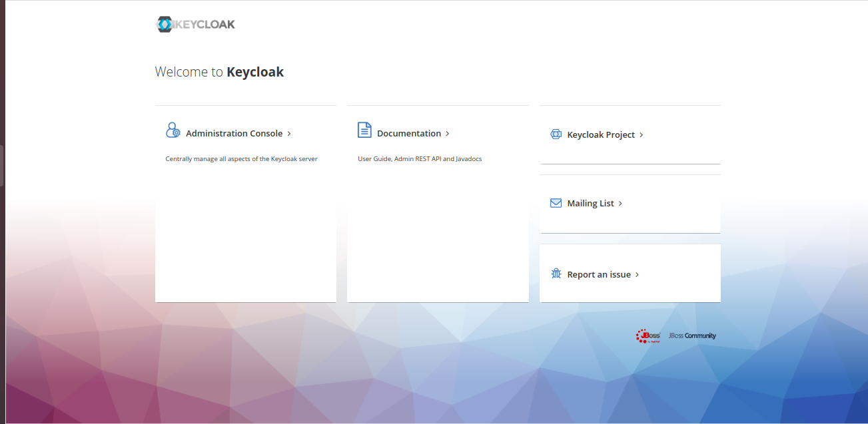Screen dimensions: 868x424
Task: Open the Documentation link
Action: click(409, 133)
